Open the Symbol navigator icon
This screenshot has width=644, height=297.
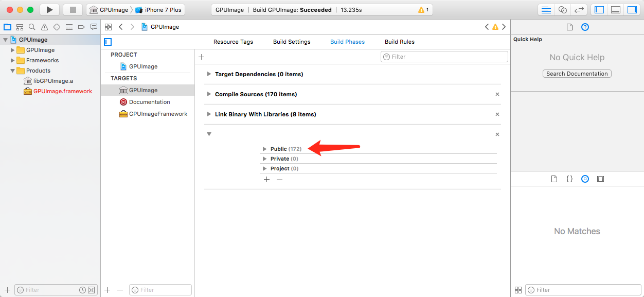20,27
